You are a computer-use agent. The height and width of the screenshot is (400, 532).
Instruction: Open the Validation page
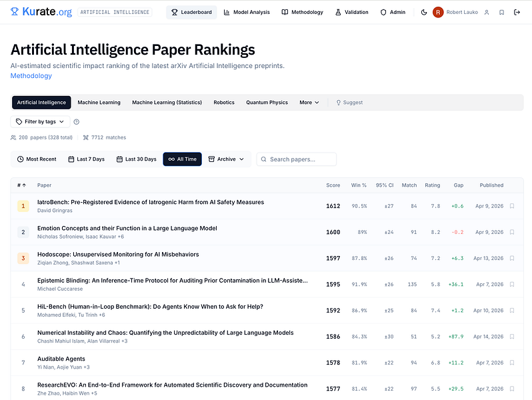point(351,12)
